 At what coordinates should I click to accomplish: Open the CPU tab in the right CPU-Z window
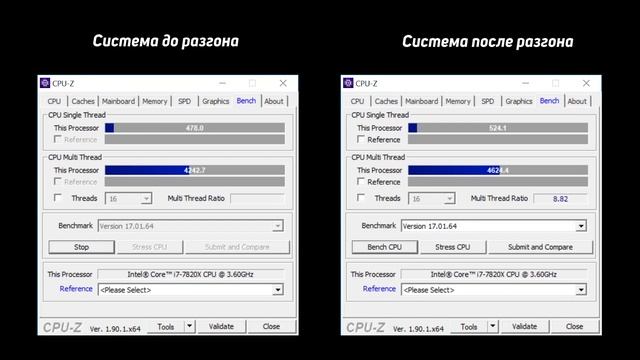point(358,101)
